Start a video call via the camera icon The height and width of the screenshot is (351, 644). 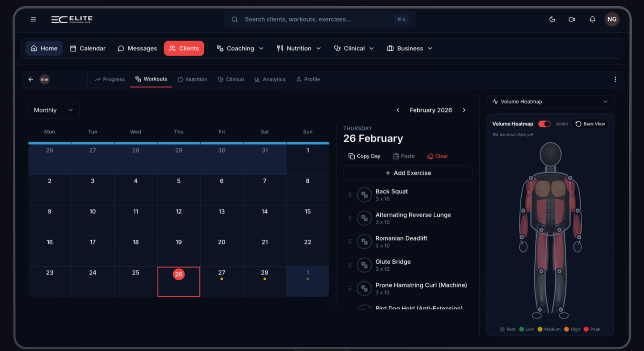coord(572,19)
